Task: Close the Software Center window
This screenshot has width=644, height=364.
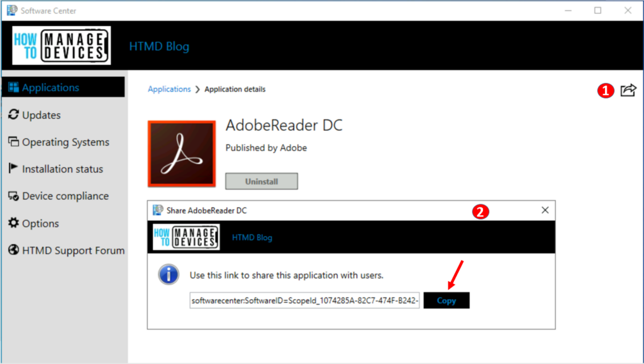Action: pyautogui.click(x=628, y=10)
